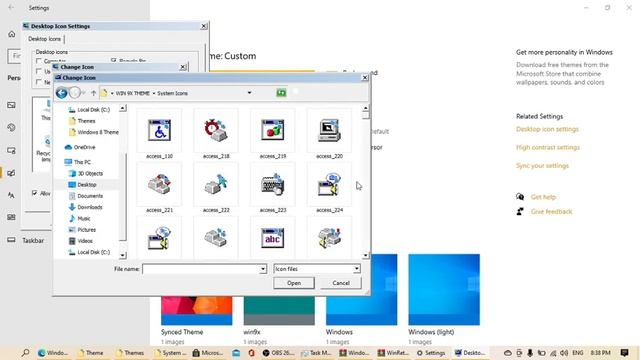This screenshot has height=360, width=640.
Task: Click WIN 9X THEME breadcrumb
Action: coord(132,93)
